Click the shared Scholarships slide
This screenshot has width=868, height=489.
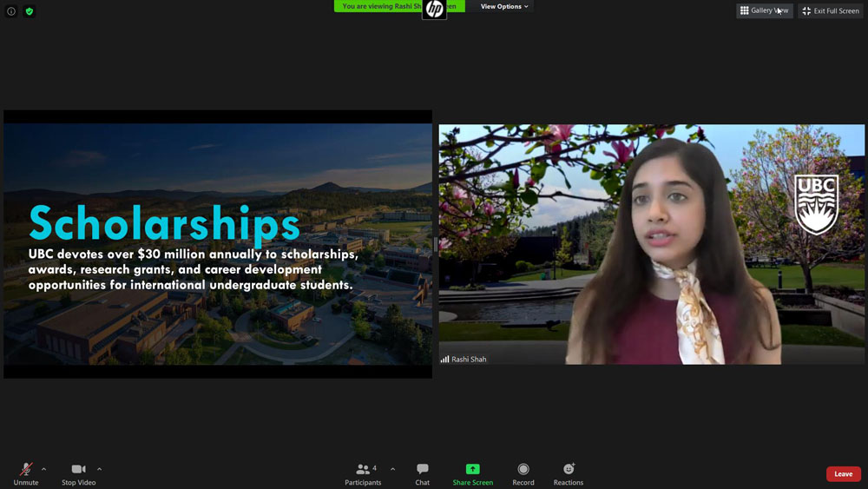(x=218, y=244)
